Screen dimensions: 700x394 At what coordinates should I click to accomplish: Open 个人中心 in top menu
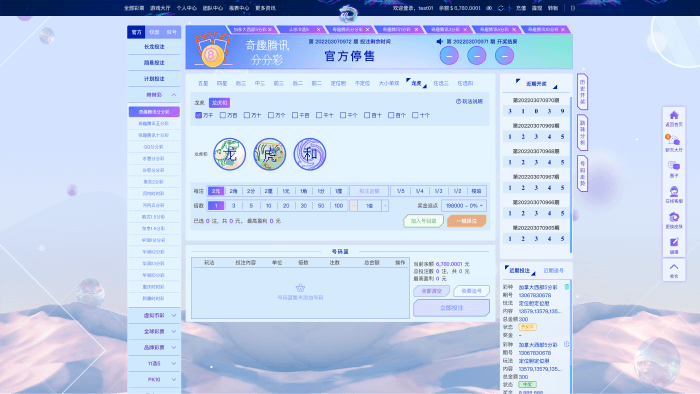pos(187,8)
